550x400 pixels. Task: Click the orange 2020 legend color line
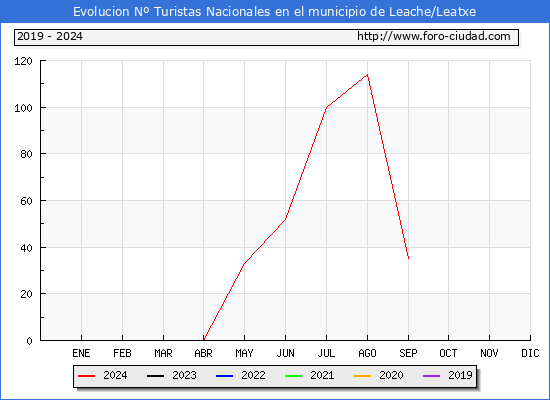(362, 376)
